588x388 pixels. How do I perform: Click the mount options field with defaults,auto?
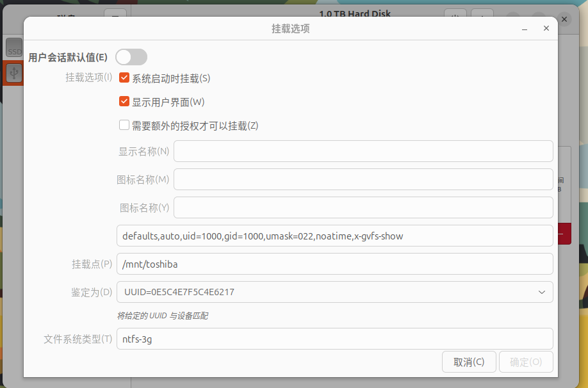click(334, 236)
